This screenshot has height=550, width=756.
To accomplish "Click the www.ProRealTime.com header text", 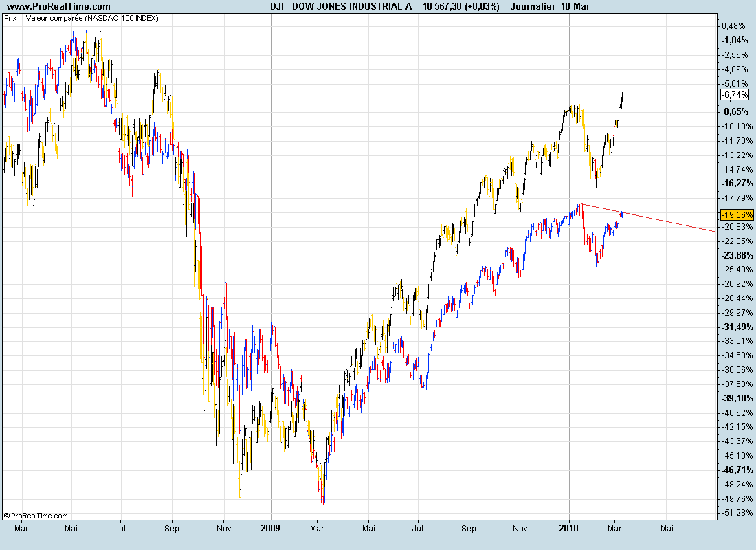I will pos(59,7).
